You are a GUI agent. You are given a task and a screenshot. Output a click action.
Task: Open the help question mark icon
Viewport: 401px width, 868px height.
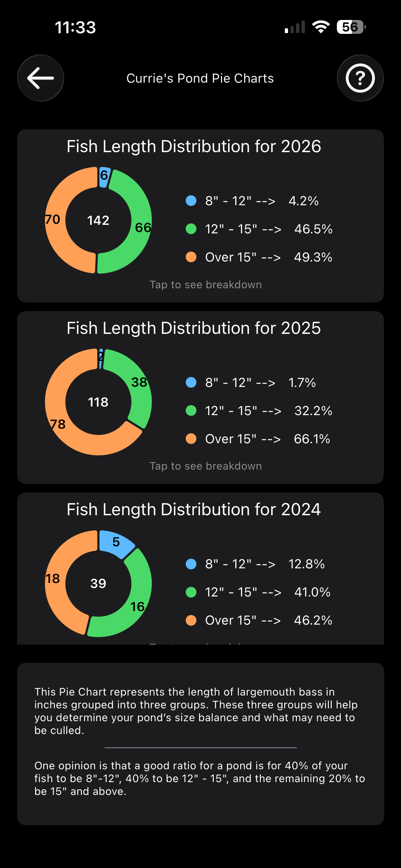coord(360,78)
